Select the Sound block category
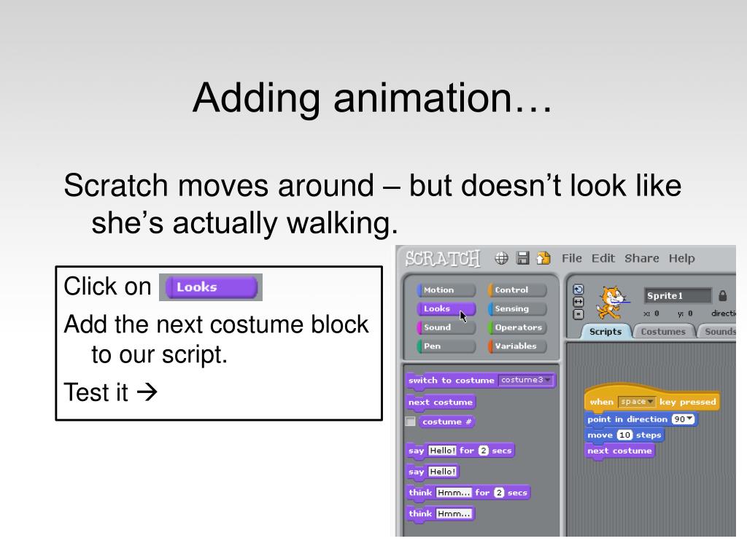Image resolution: width=747 pixels, height=560 pixels. tap(446, 327)
